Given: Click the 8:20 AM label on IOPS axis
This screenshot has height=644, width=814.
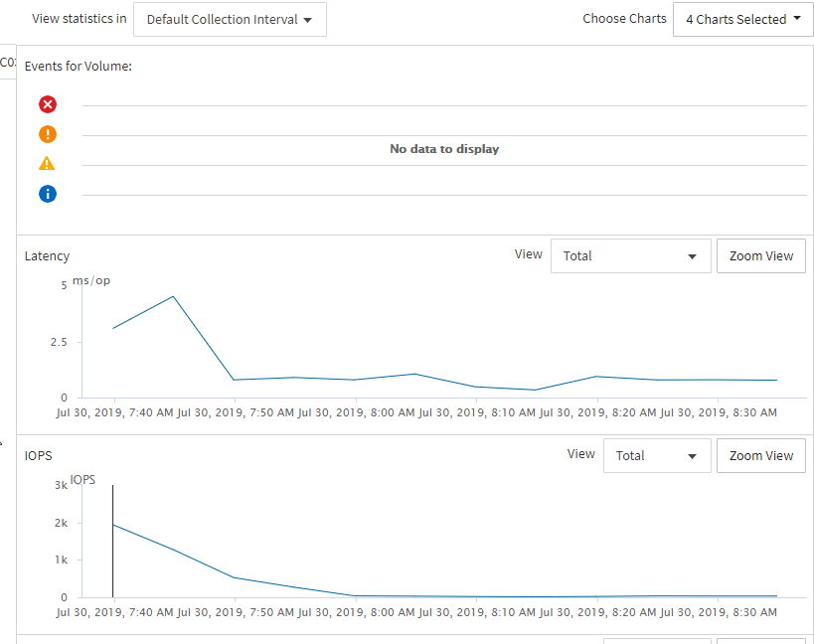Looking at the screenshot, I should [x=597, y=612].
